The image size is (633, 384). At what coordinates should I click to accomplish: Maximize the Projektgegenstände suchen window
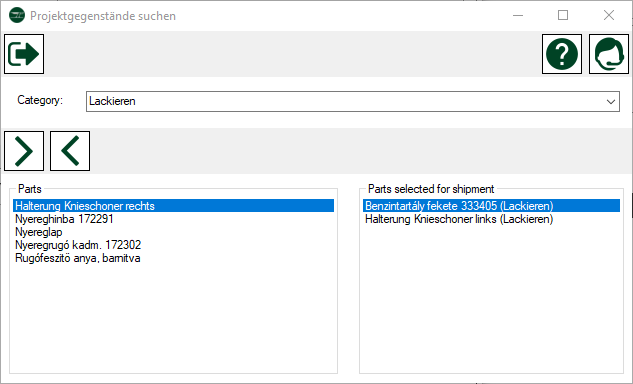pyautogui.click(x=563, y=16)
